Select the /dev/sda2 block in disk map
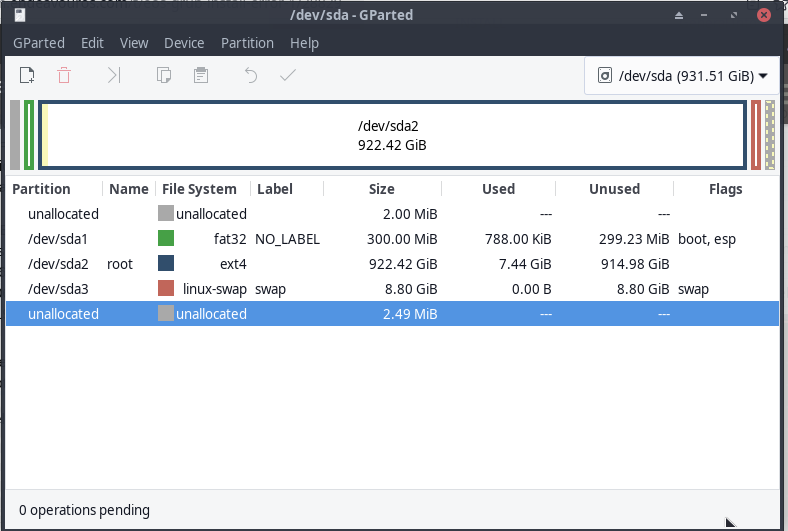Viewport: 788px width, 531px height. 395,135
